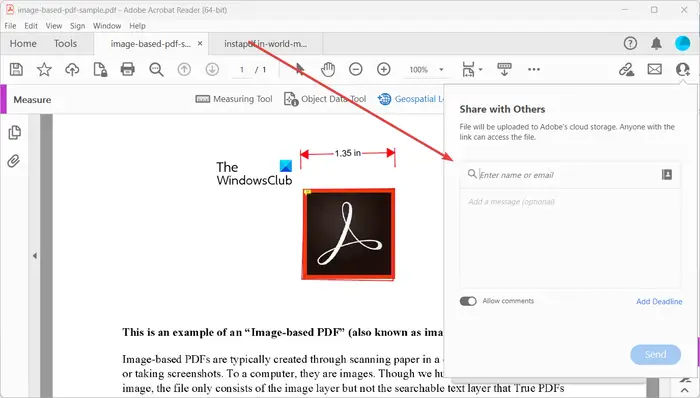The height and width of the screenshot is (398, 700).
Task: Click the 1.35 in measurement label
Action: [348, 153]
